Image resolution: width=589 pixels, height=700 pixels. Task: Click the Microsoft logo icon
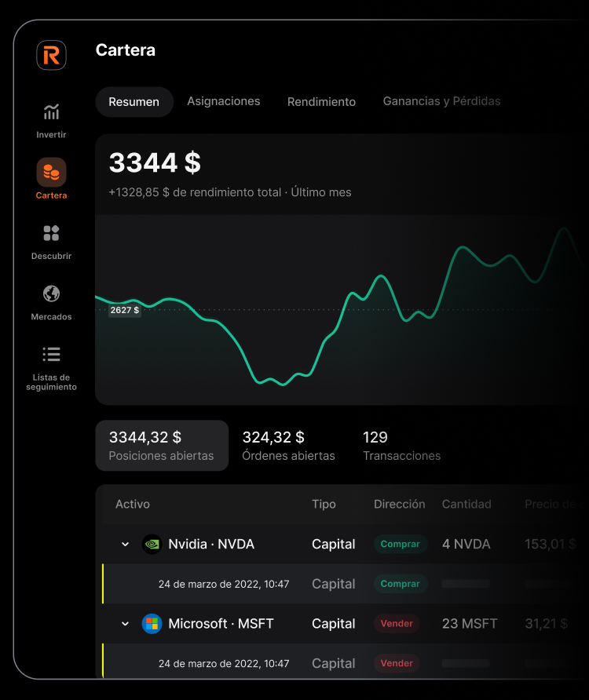coord(152,624)
